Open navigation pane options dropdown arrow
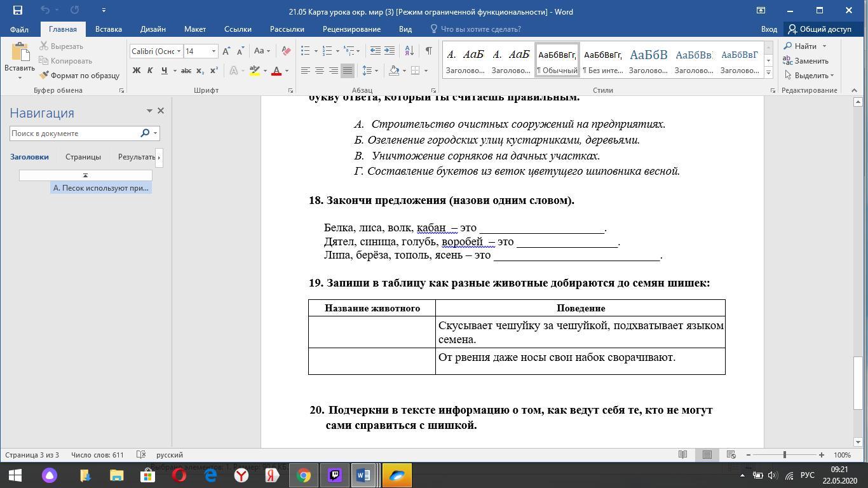 point(149,111)
